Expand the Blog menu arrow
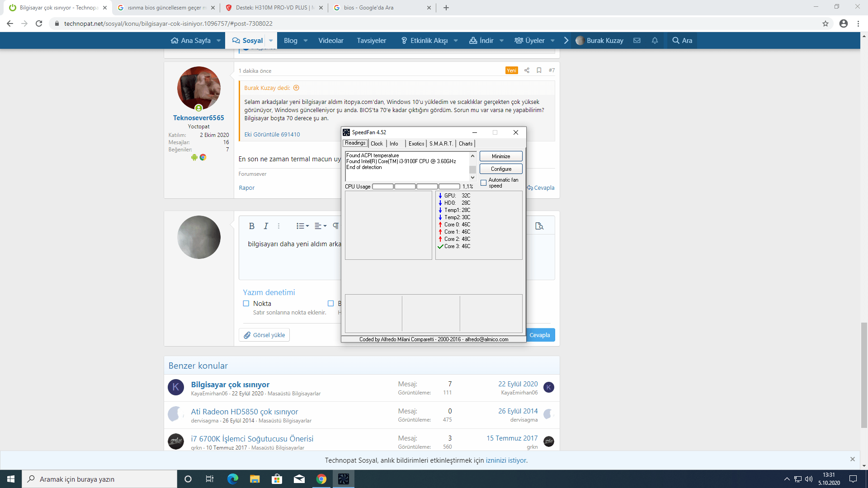The height and width of the screenshot is (488, 868). [306, 41]
